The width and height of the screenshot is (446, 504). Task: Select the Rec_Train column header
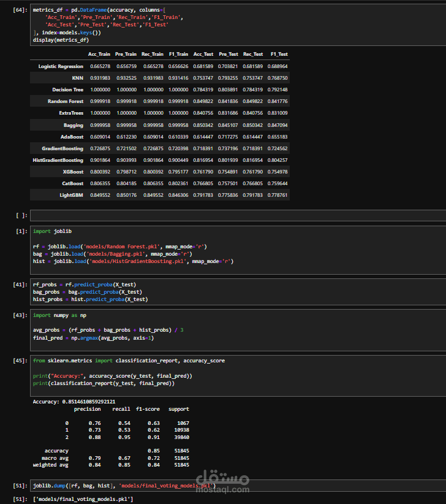tap(153, 54)
